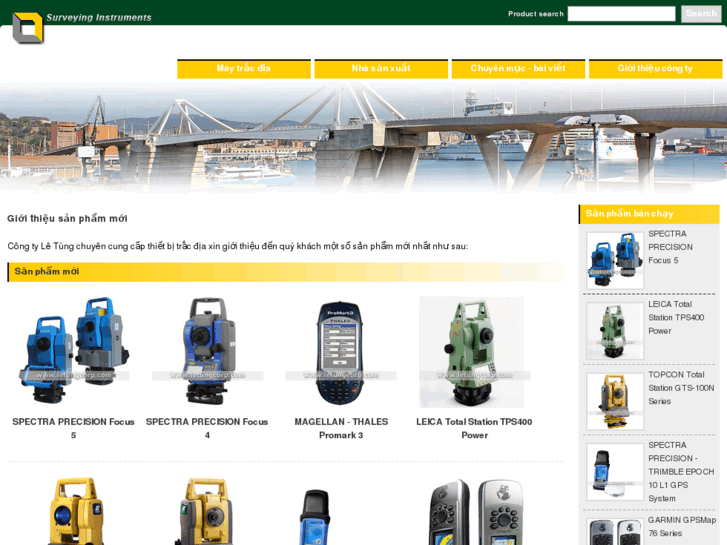Image resolution: width=727 pixels, height=545 pixels.
Task: Open sidebar thumbnail of GARMIN GPSMap 76
Action: coord(615,532)
